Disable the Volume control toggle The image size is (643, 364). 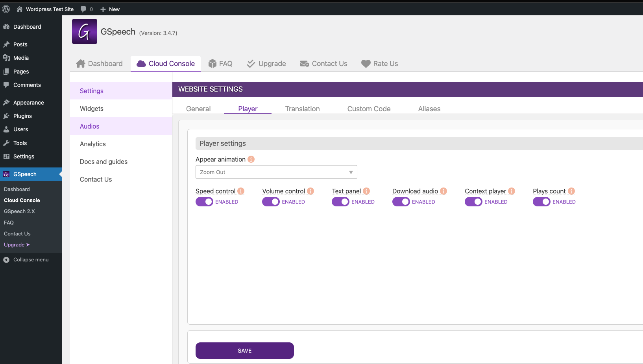(x=271, y=202)
